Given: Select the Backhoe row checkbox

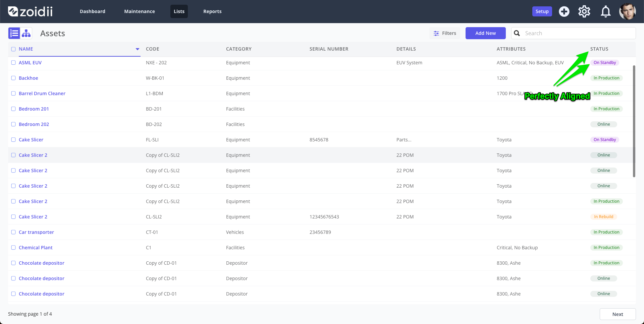Looking at the screenshot, I should [x=13, y=78].
